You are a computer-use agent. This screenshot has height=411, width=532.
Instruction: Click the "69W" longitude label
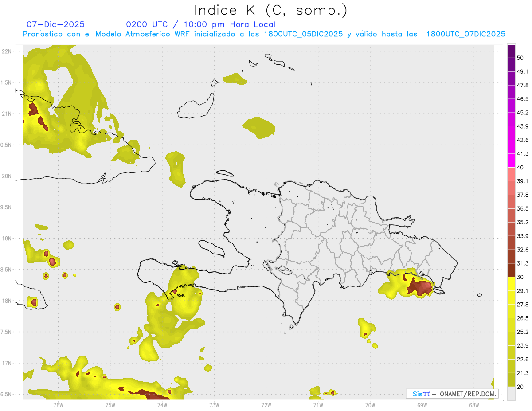point(422,405)
